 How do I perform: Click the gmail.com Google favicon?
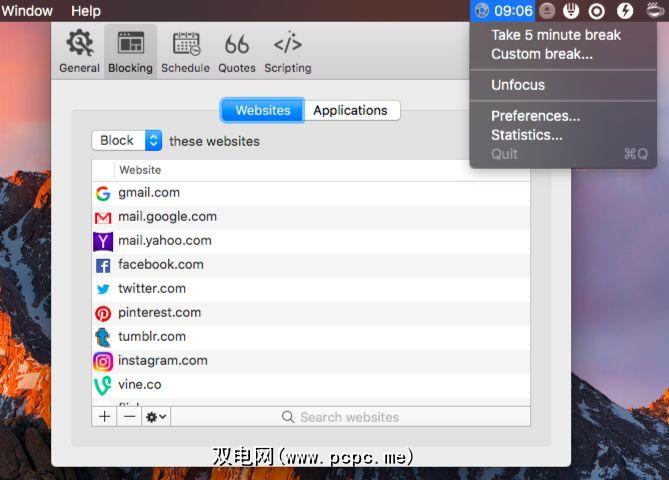coord(103,193)
